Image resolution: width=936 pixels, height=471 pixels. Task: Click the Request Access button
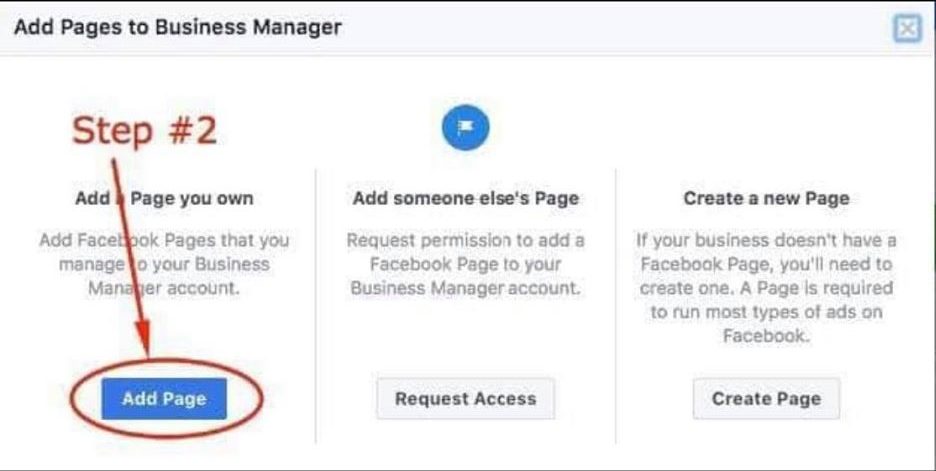coord(466,399)
